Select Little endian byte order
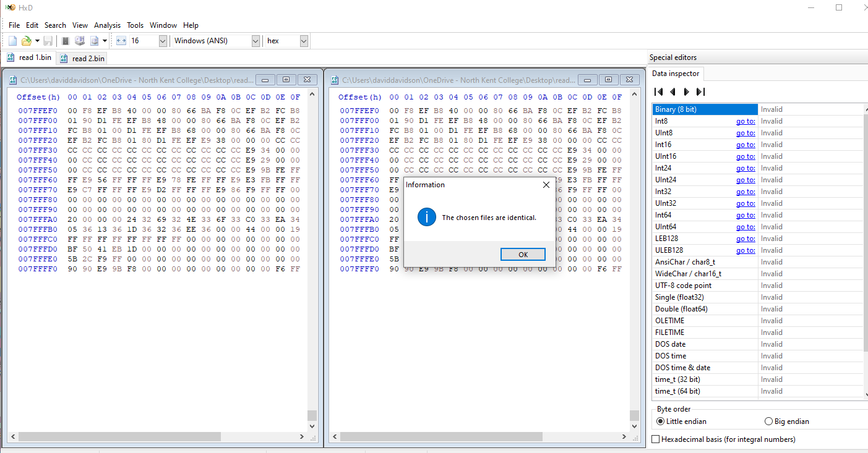The height and width of the screenshot is (453, 868). click(x=661, y=421)
